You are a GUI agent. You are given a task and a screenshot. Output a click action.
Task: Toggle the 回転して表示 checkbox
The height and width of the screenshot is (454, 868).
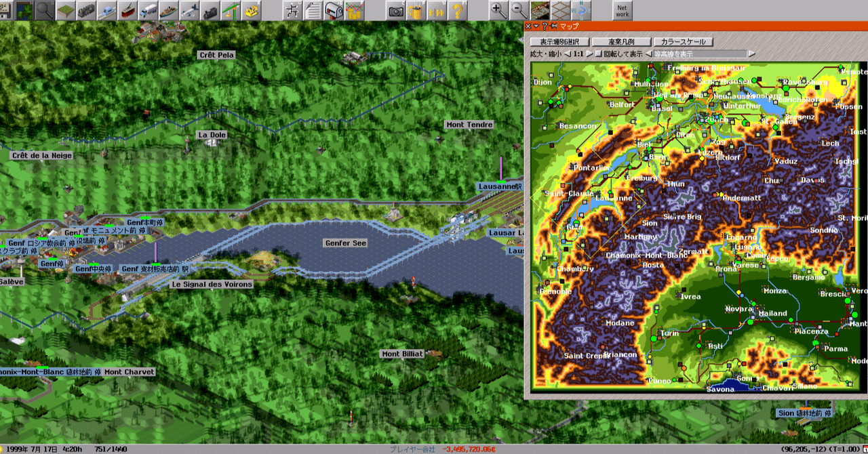point(598,54)
